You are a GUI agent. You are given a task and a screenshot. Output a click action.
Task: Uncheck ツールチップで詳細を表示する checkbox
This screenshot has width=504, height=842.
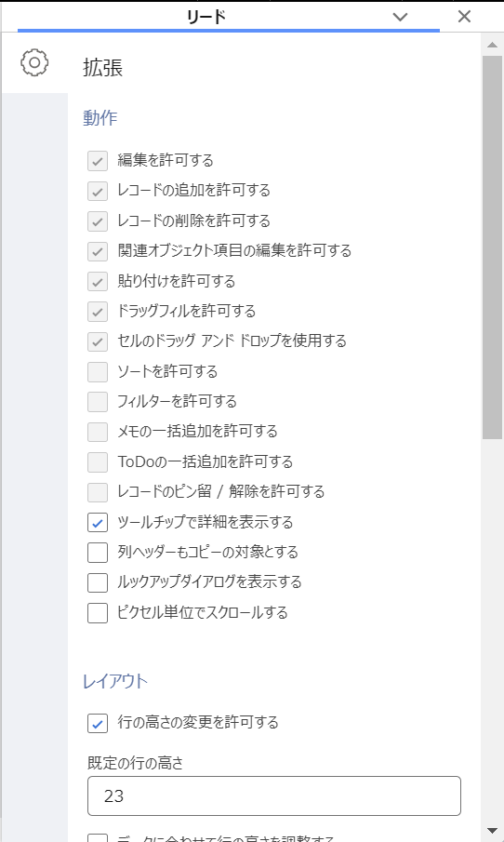(98, 522)
